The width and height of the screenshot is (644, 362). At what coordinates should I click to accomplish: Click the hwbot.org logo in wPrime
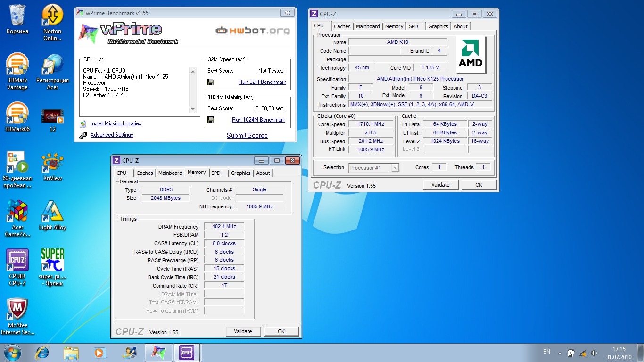[253, 31]
